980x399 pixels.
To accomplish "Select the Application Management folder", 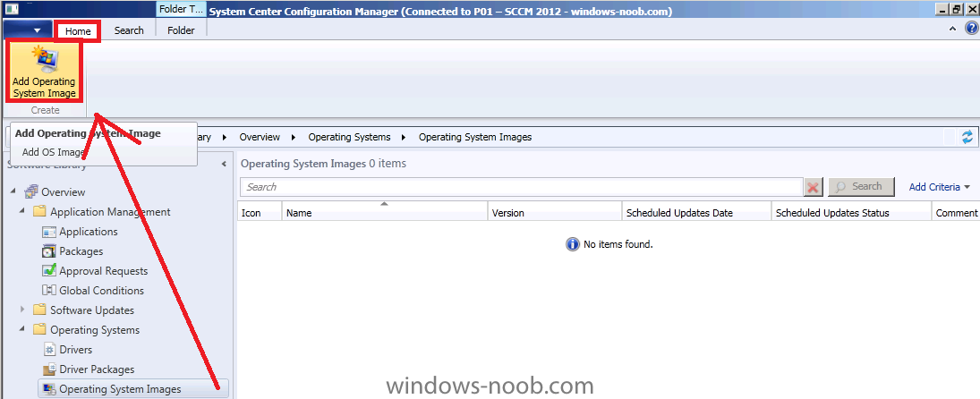I will pos(110,212).
